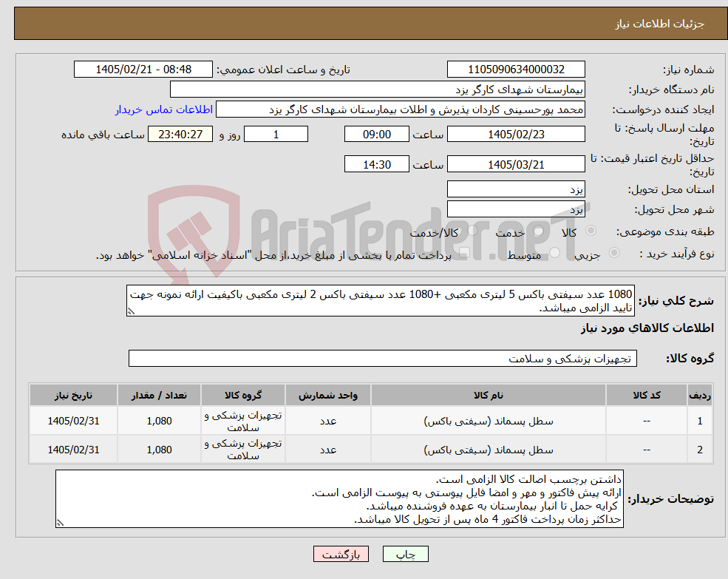Image resolution: width=728 pixels, height=579 pixels.
Task: Click row 2 goods group cell
Action: [243, 450]
